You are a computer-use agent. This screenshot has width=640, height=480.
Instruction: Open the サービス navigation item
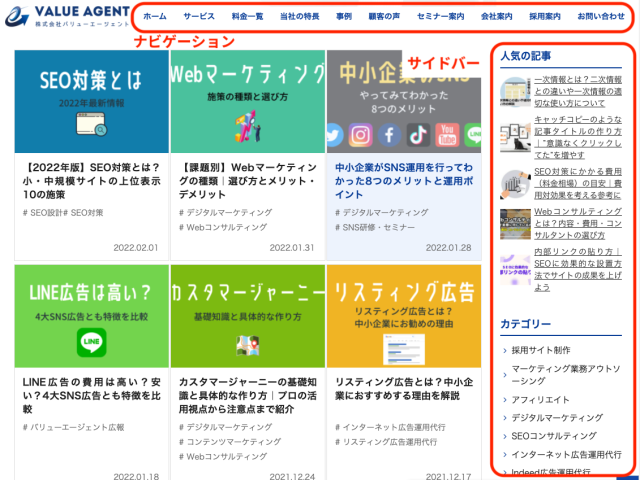pyautogui.click(x=199, y=16)
